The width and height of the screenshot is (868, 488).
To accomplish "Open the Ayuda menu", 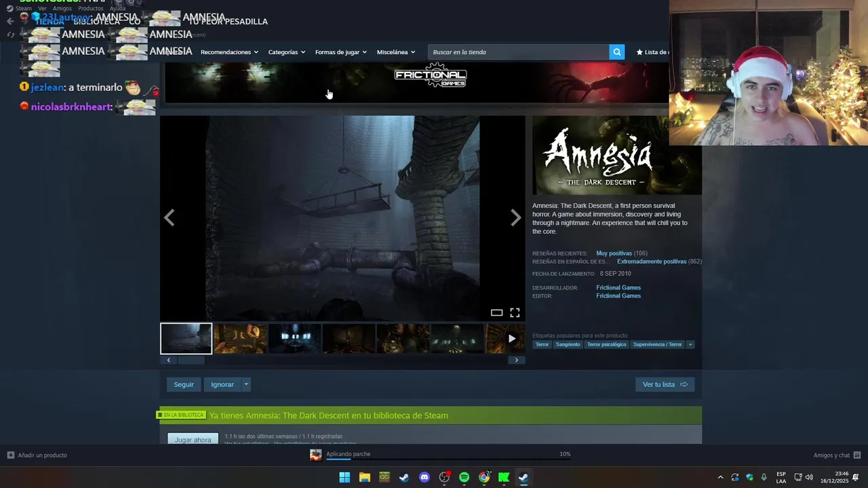I will click(x=118, y=8).
